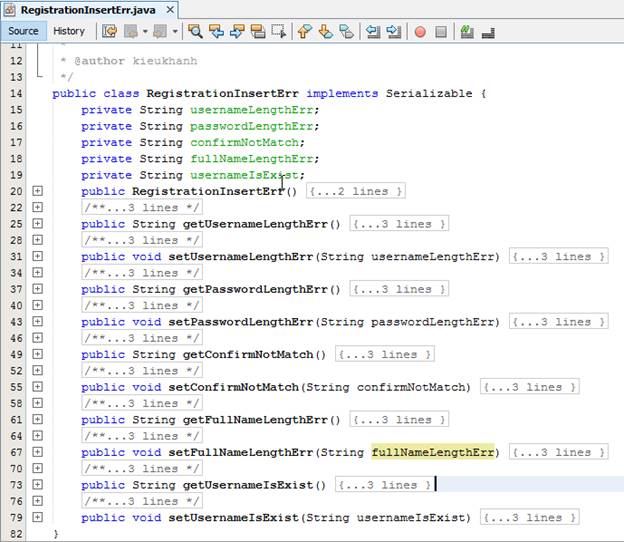Screen dimensions: 624x542
Task: Click the Serializable interface name
Action: (429, 94)
